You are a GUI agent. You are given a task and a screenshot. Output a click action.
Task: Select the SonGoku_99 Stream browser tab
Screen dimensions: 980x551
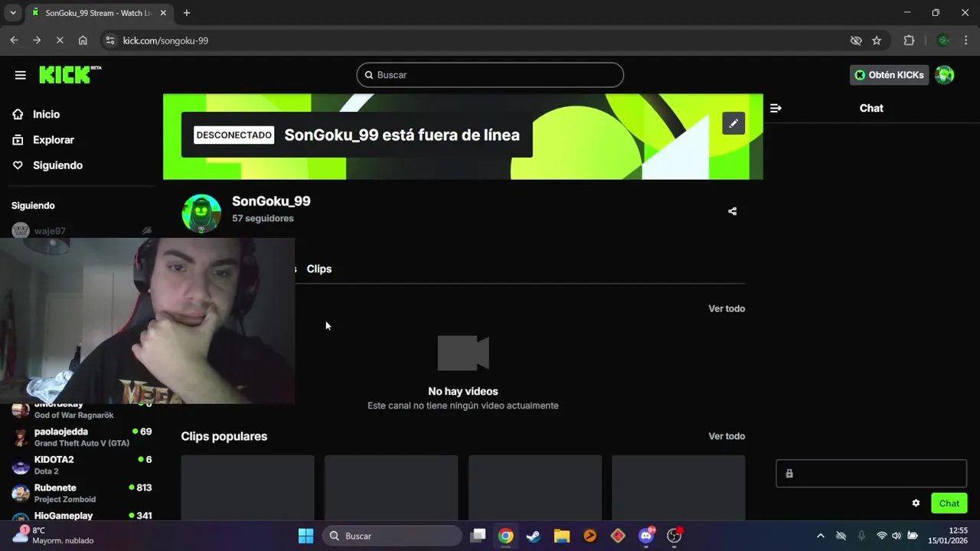(98, 13)
